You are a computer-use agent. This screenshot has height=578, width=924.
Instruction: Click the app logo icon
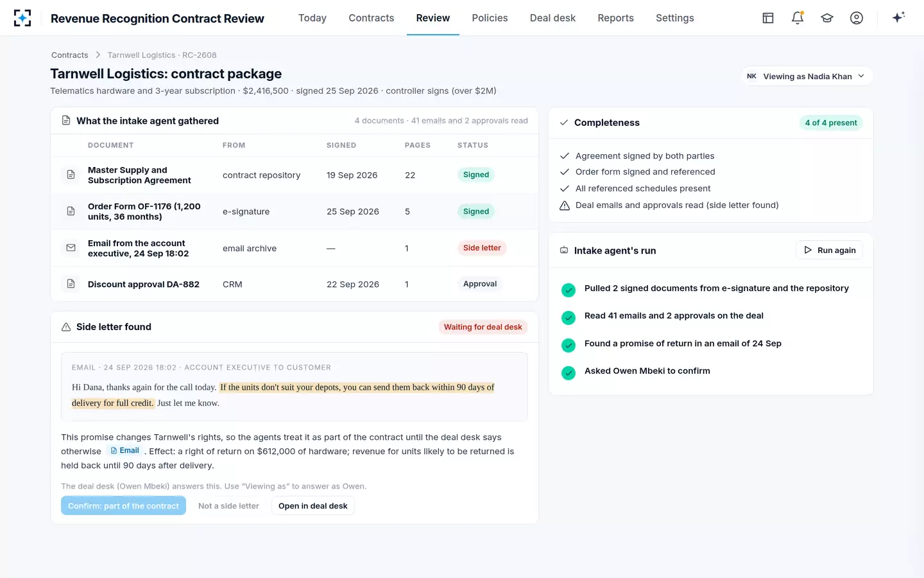tap(22, 18)
